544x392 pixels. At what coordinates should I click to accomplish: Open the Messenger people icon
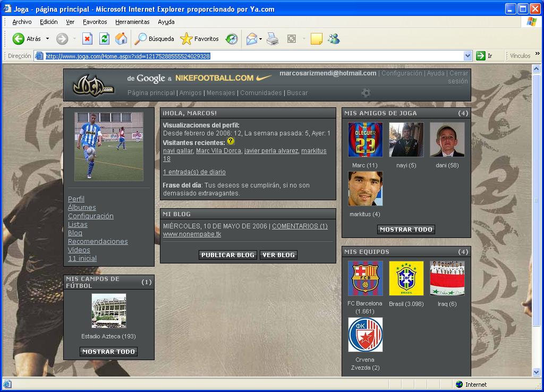(x=334, y=39)
